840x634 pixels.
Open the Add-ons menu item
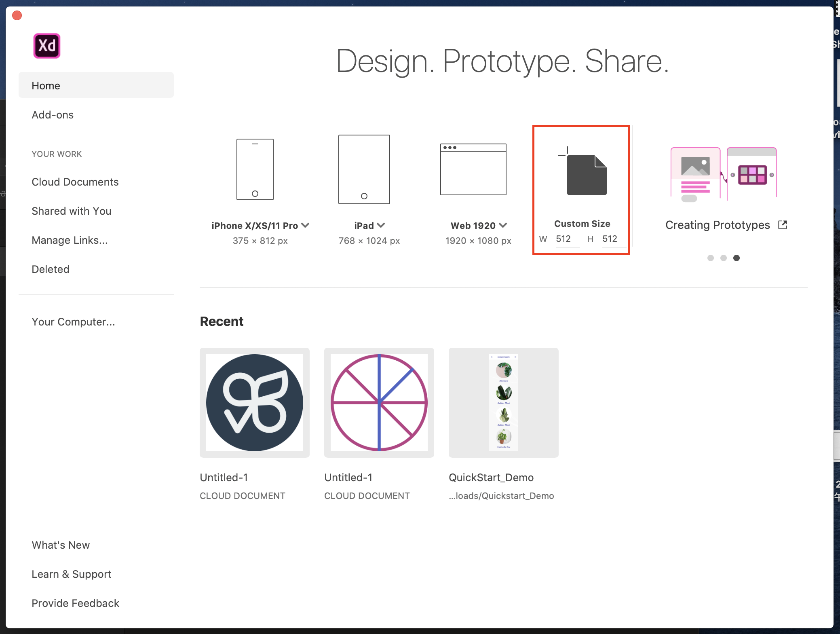point(53,114)
